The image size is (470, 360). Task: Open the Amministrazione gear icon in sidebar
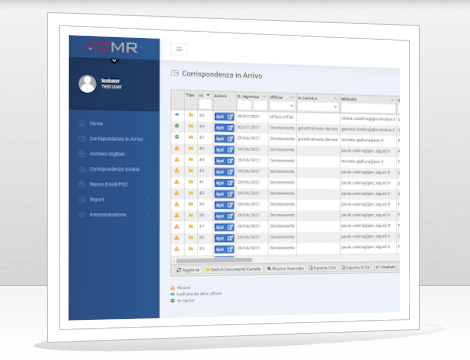[82, 215]
